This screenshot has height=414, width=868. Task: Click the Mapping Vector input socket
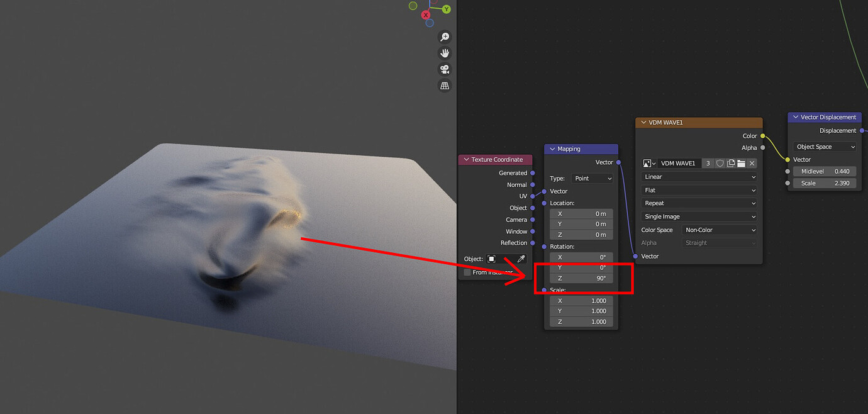point(544,191)
